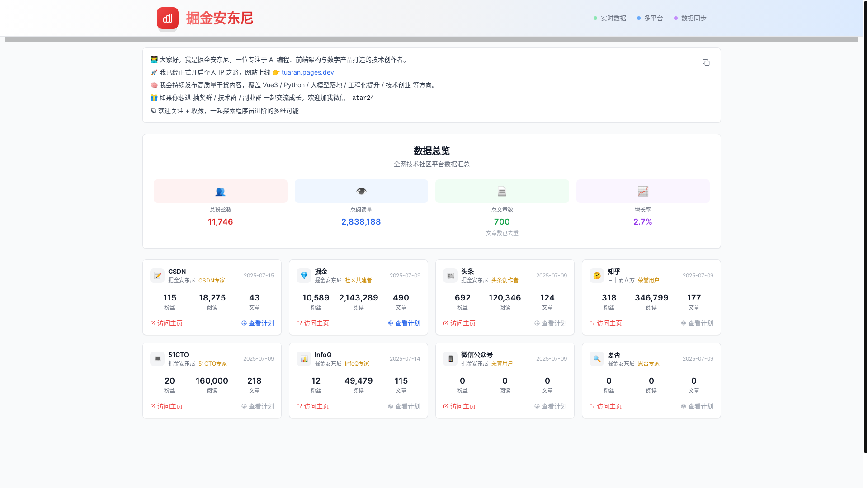868x488 pixels.
Task: Click the total articles document icon
Action: (502, 192)
